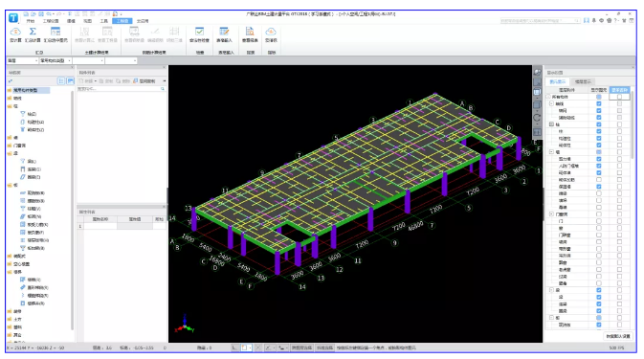Click 折线选择 in the status bar
The image size is (644, 359).
324,348
